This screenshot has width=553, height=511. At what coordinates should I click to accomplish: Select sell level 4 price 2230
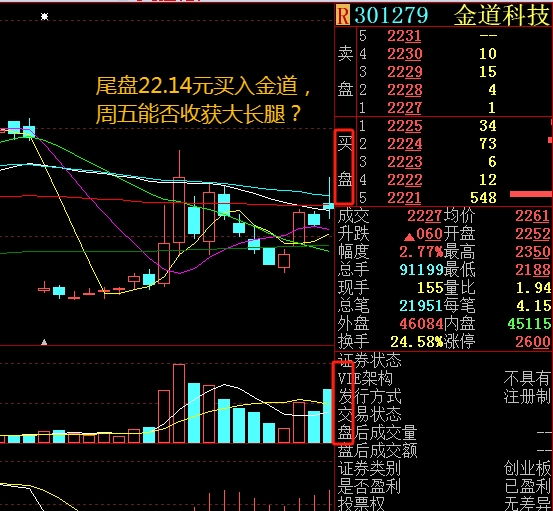point(405,54)
